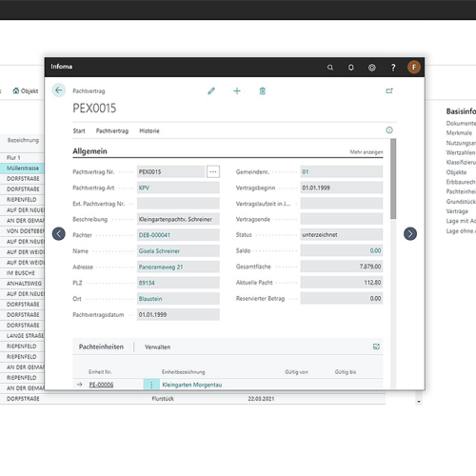Click the Einheitbezeichnung column header
The height and width of the screenshot is (476, 476).
point(184,372)
